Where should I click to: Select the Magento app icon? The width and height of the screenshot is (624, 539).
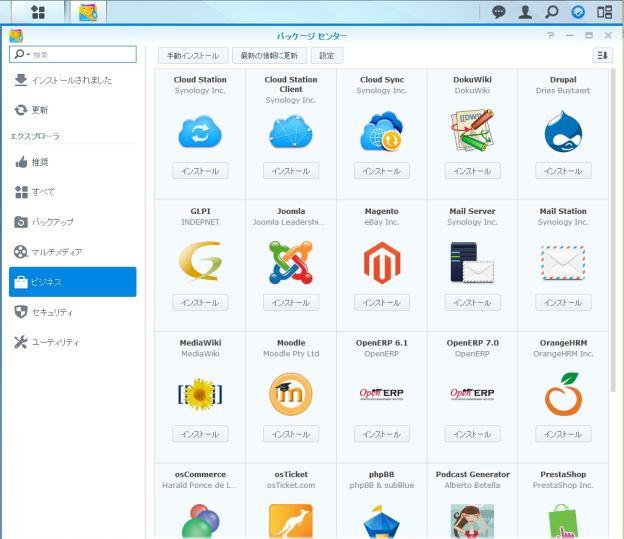382,262
